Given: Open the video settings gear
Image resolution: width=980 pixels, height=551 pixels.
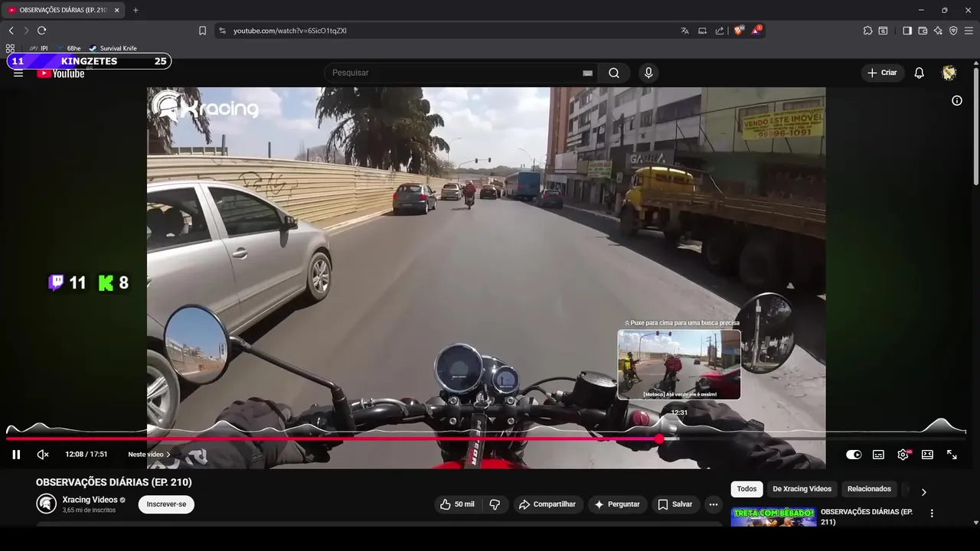Looking at the screenshot, I should click(x=903, y=455).
